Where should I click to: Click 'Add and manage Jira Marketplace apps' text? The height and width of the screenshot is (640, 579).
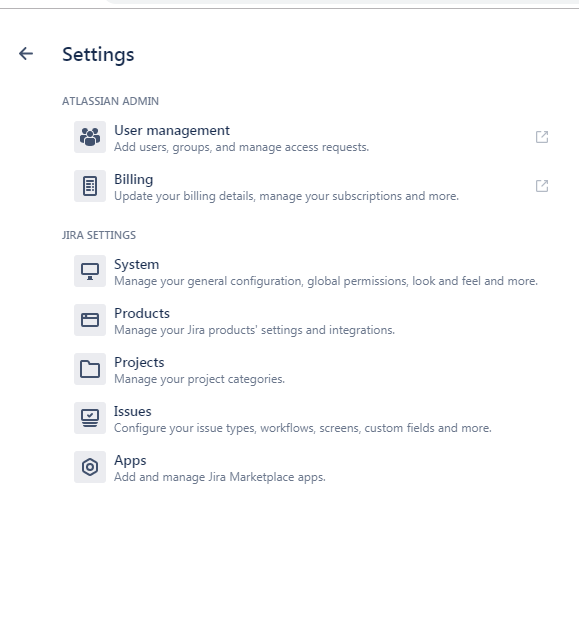click(x=220, y=477)
